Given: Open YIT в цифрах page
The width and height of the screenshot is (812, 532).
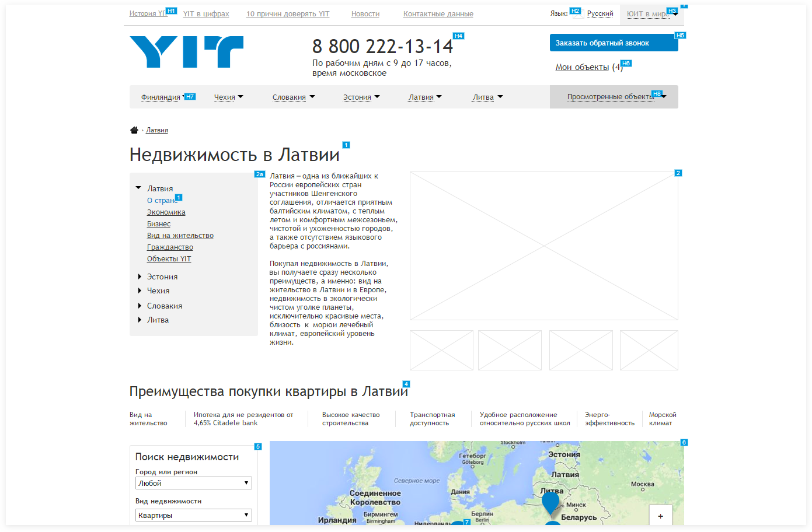Looking at the screenshot, I should pos(206,14).
